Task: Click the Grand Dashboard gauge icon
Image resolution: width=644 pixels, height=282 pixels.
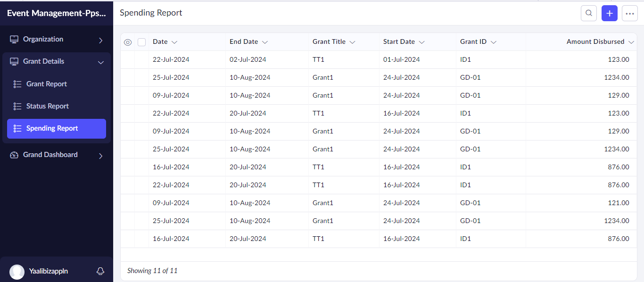Action: [x=14, y=155]
